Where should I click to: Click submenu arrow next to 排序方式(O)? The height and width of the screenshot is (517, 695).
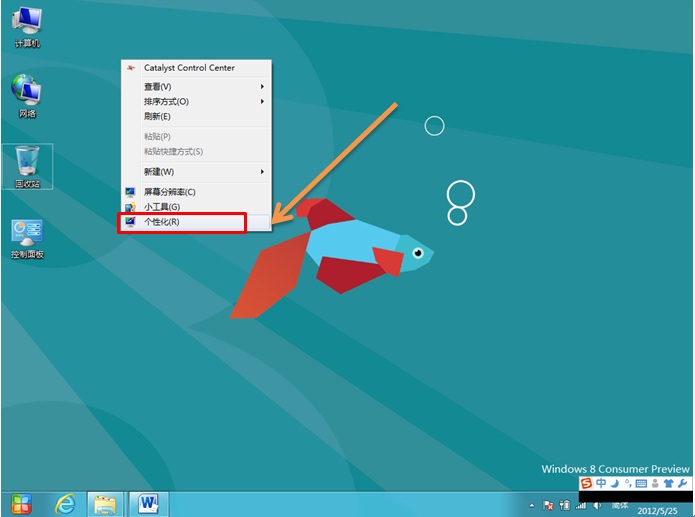pos(262,102)
